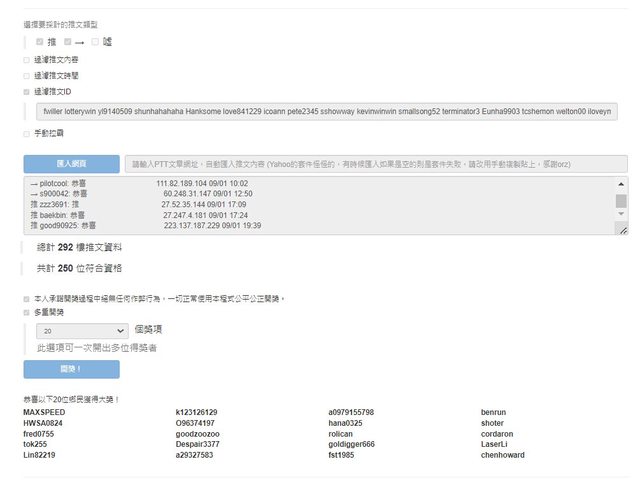Click the comments list scrollbar thumb

(x=621, y=199)
